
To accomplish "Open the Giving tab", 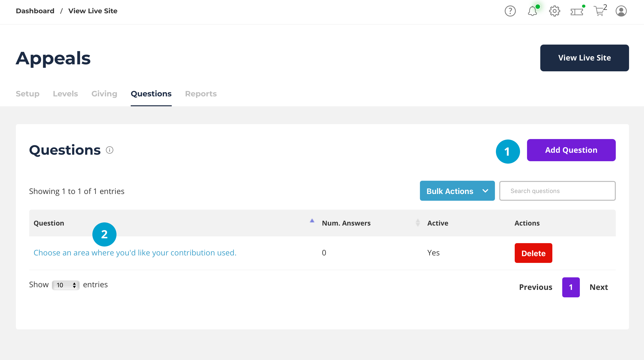I will (104, 94).
